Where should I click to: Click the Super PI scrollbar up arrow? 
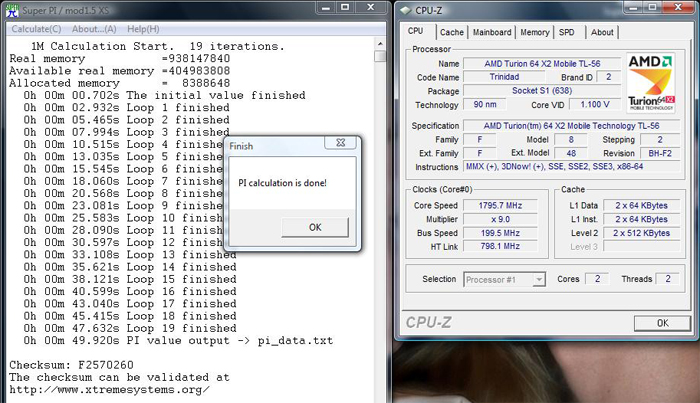[x=380, y=44]
